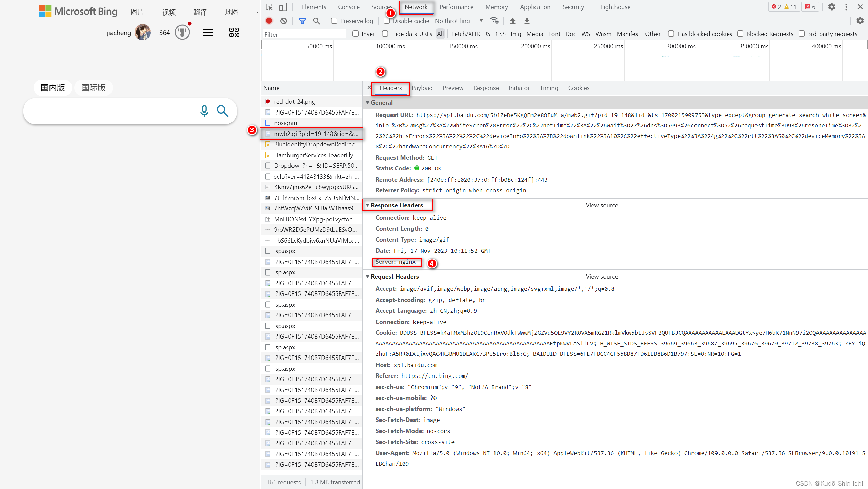
Task: Toggle the record network requests button
Action: [x=269, y=20]
